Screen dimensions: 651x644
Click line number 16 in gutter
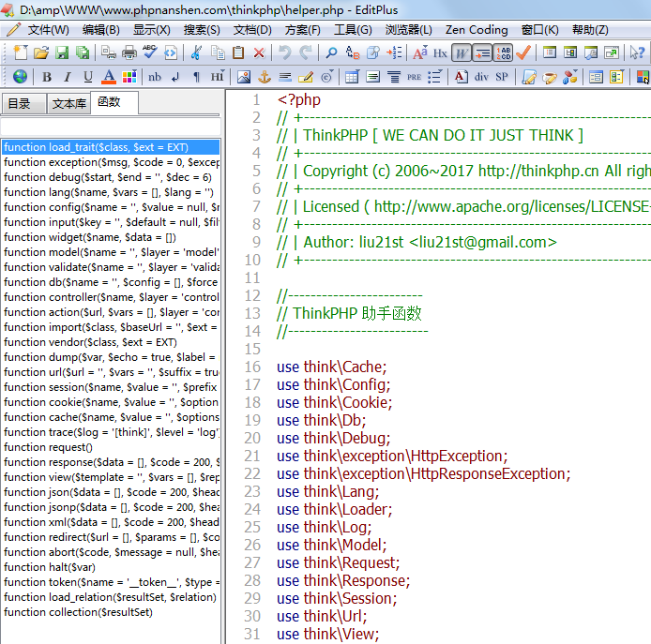(x=252, y=367)
